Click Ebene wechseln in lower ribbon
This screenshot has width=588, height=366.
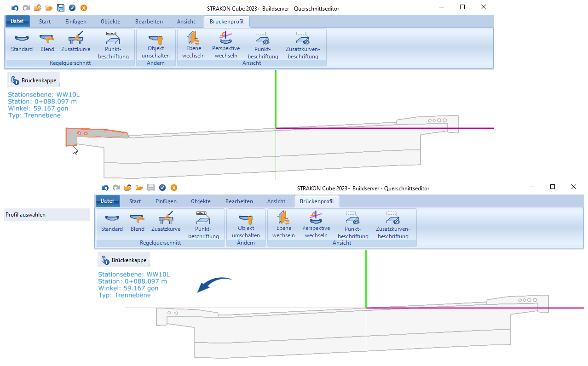283,225
